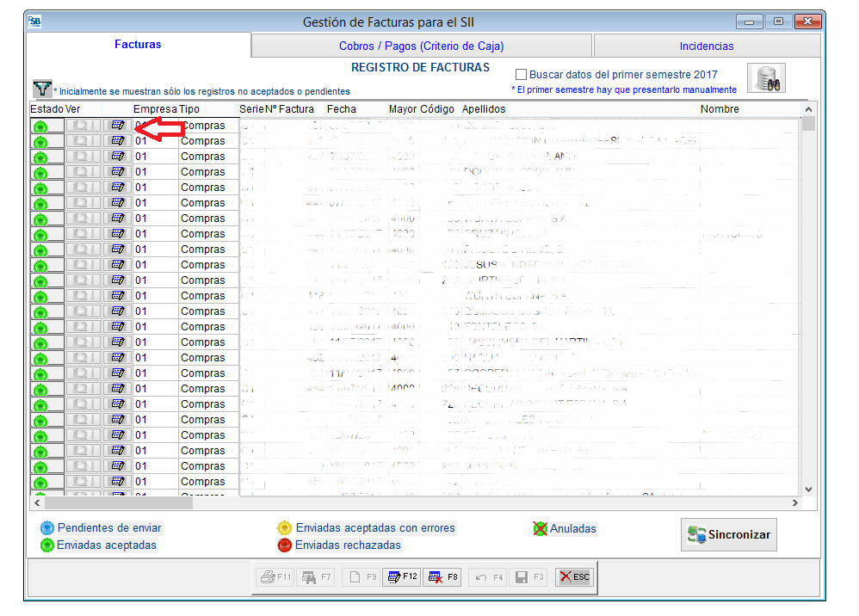
Task: Click the grid's vertical scrollbar up arrow
Action: click(807, 109)
